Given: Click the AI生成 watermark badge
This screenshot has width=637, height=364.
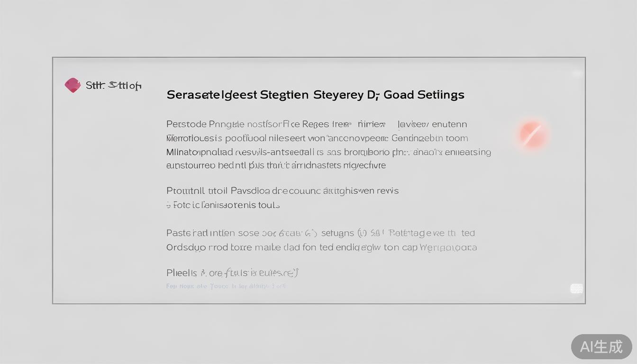Looking at the screenshot, I should 601,346.
